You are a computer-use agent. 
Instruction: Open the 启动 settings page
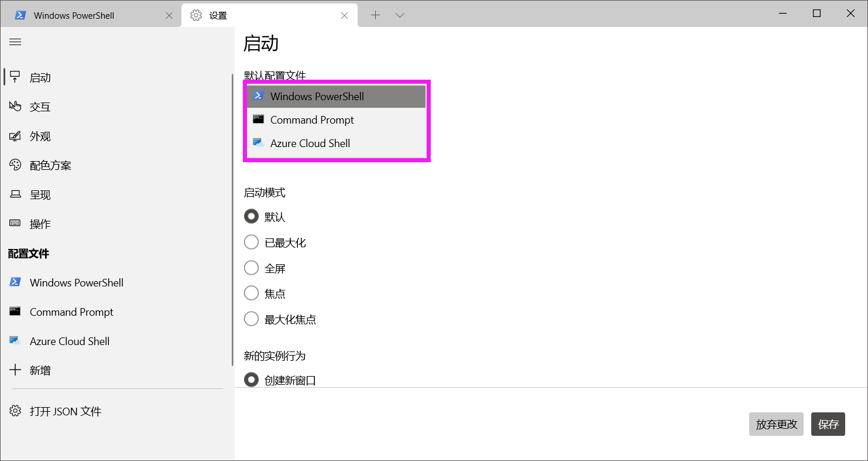[117, 77]
